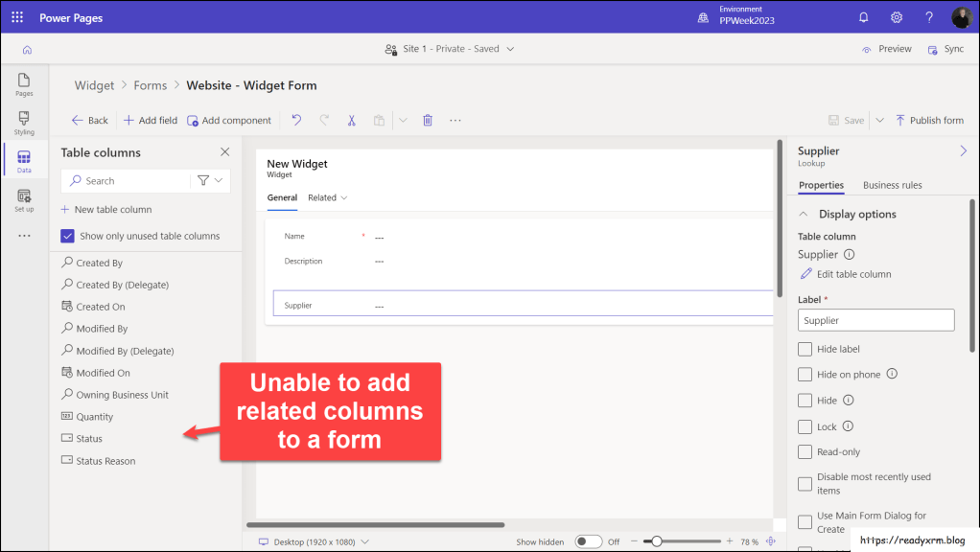
Task: Open the Styling workspace in sidebar
Action: tap(24, 123)
